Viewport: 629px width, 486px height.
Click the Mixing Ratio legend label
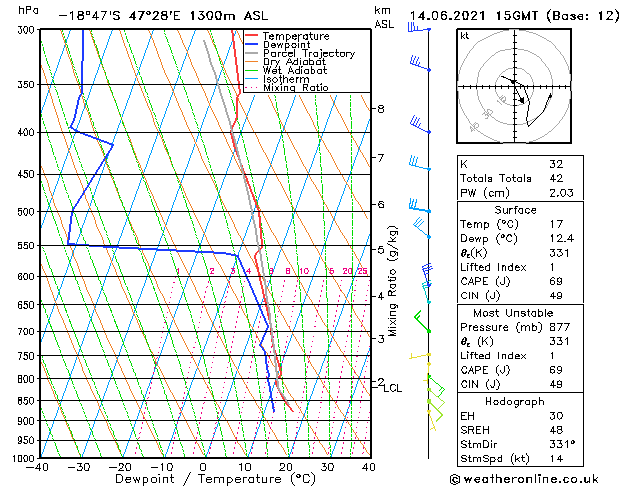(296, 87)
